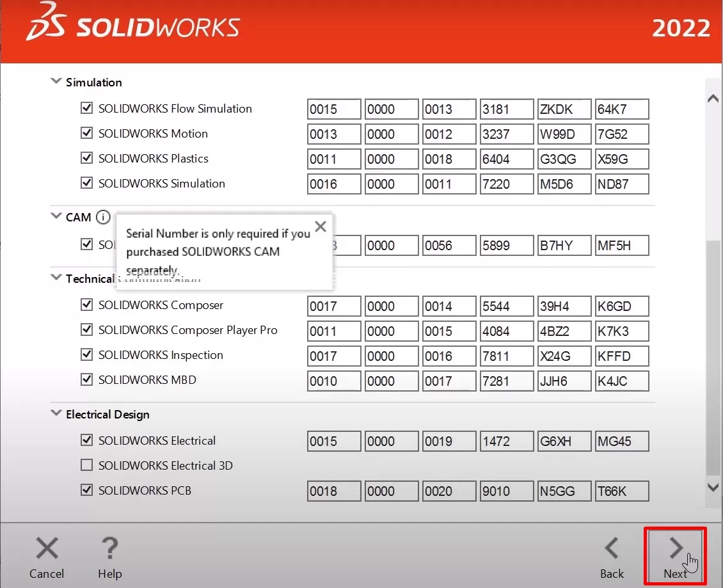Click the Cancel X icon
Screen dimensions: 723x588
tap(47, 550)
